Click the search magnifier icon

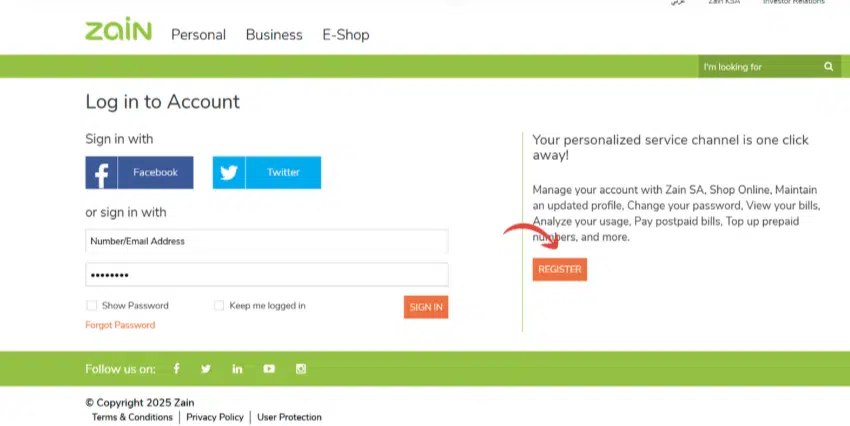(x=828, y=67)
